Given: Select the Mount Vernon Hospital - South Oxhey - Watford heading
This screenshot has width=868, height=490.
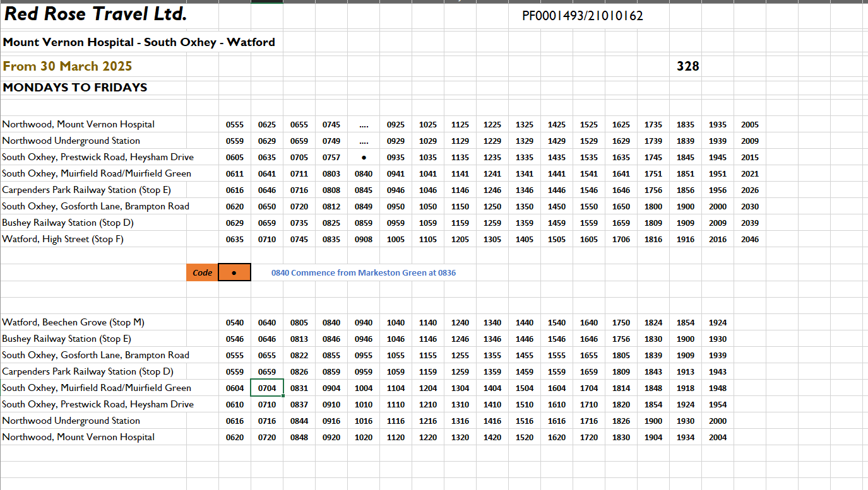Looking at the screenshot, I should pyautogui.click(x=139, y=43).
